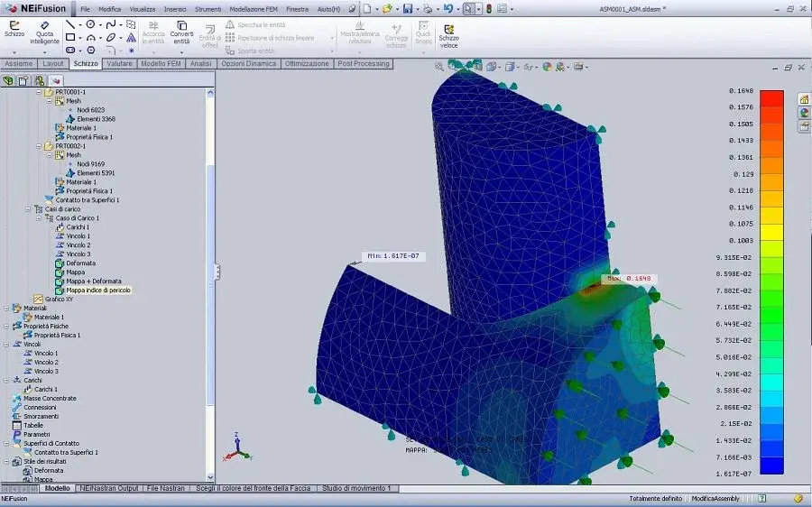Click the Undo arrow icon
The image size is (812, 507).
(448, 9)
